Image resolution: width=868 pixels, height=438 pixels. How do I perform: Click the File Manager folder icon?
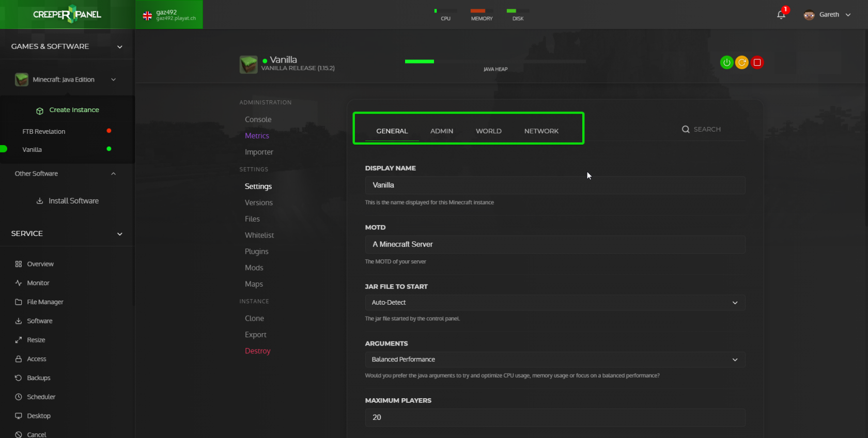point(19,302)
